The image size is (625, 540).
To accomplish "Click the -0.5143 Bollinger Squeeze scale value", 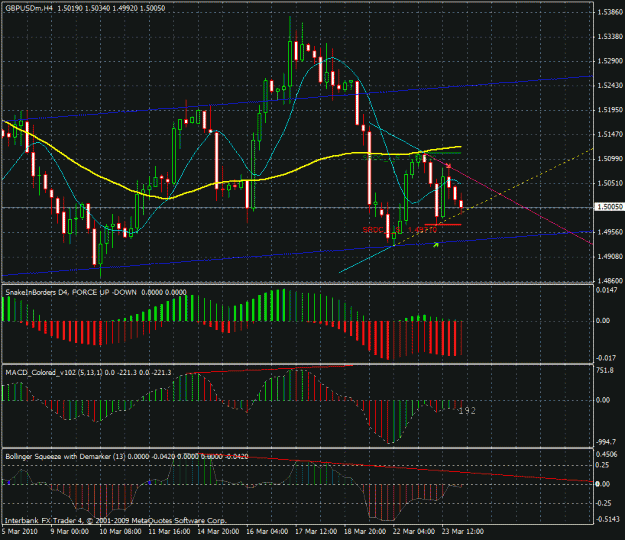I will click(608, 519).
